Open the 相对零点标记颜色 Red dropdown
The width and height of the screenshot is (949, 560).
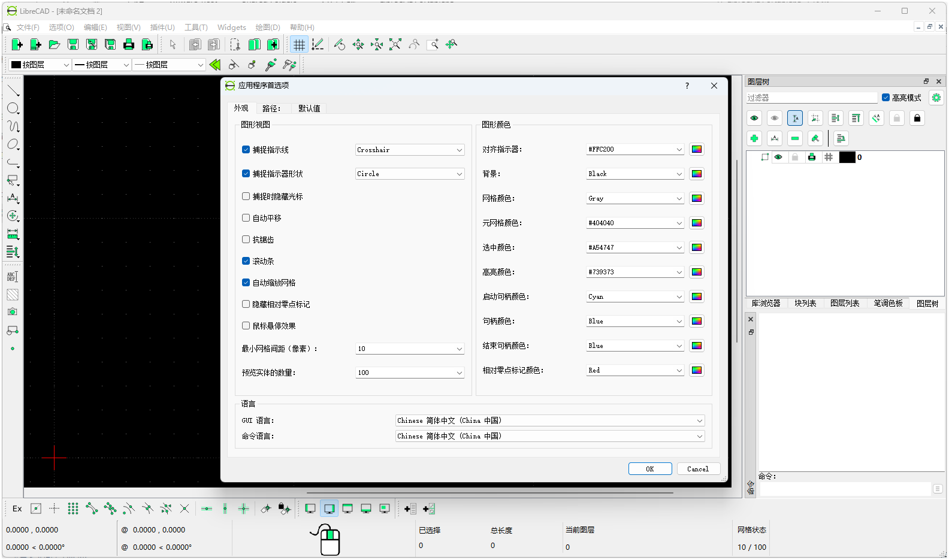coord(635,370)
